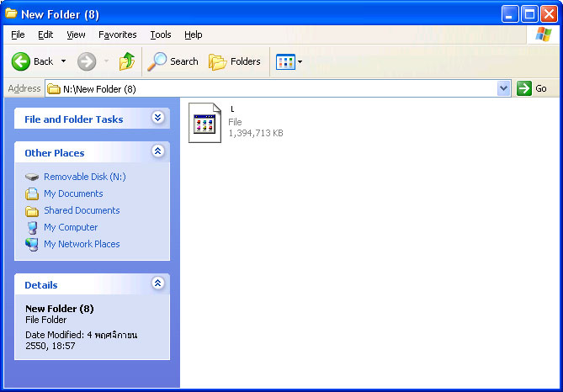Click the green Back arrow button
The height and width of the screenshot is (392, 563).
tap(21, 61)
